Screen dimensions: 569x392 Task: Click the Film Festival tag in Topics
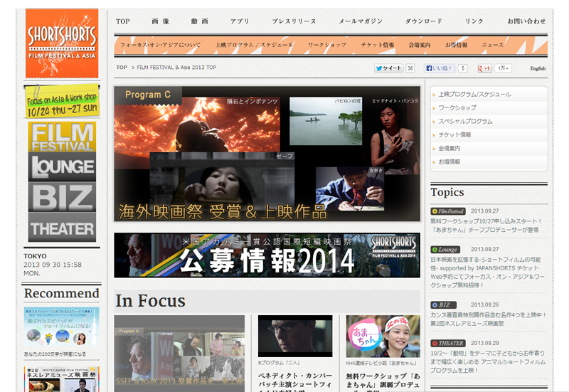[x=448, y=211]
